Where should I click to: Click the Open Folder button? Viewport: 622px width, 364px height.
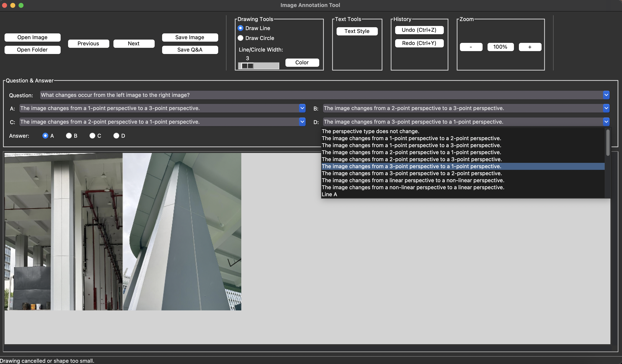pyautogui.click(x=32, y=49)
